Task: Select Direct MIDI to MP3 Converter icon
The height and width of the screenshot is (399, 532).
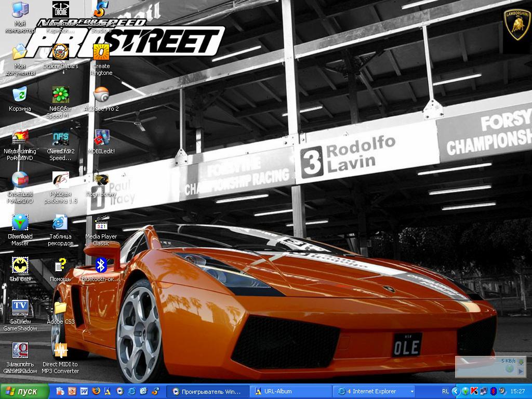Action: (x=61, y=350)
